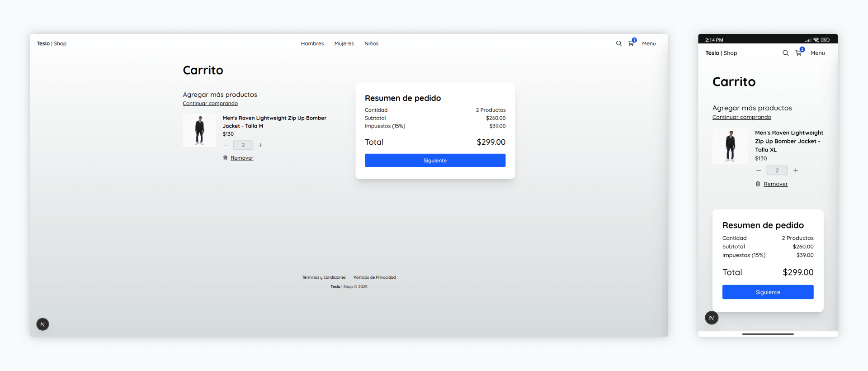Open the desktop Menu sidebar

[x=649, y=43]
